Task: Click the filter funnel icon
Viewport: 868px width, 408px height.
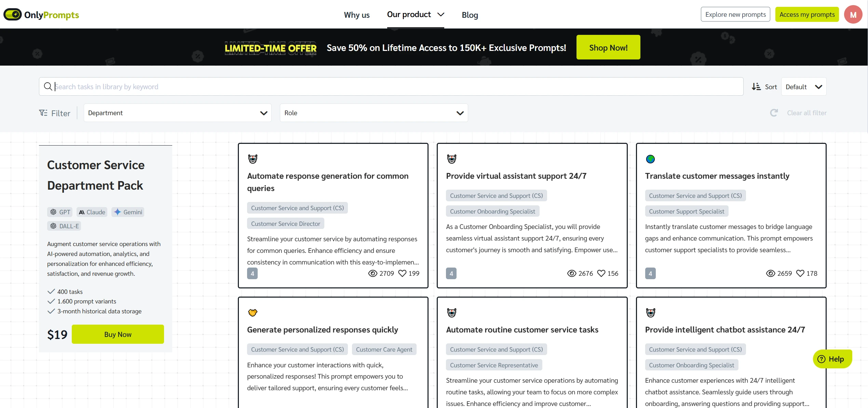Action: (43, 113)
